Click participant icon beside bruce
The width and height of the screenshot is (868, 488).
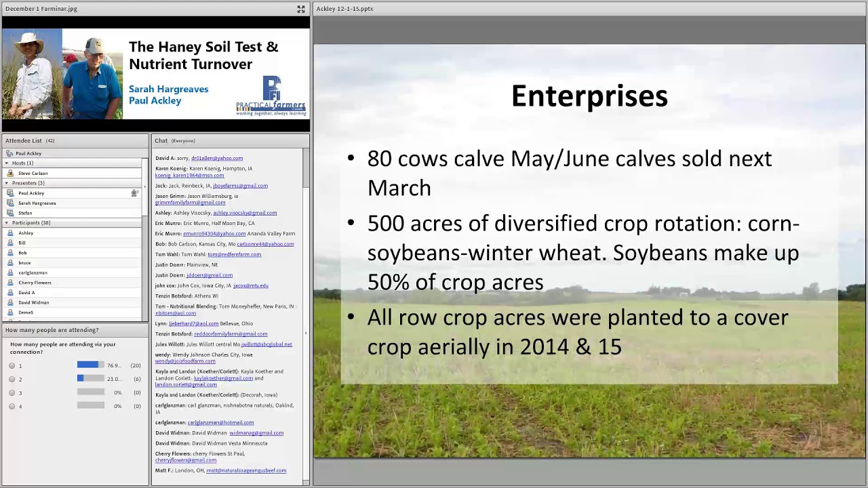[x=10, y=262]
